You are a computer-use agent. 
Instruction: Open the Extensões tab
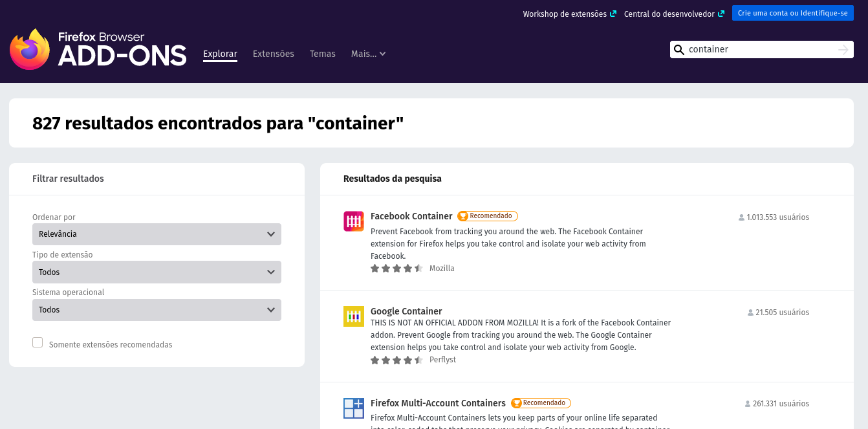273,54
